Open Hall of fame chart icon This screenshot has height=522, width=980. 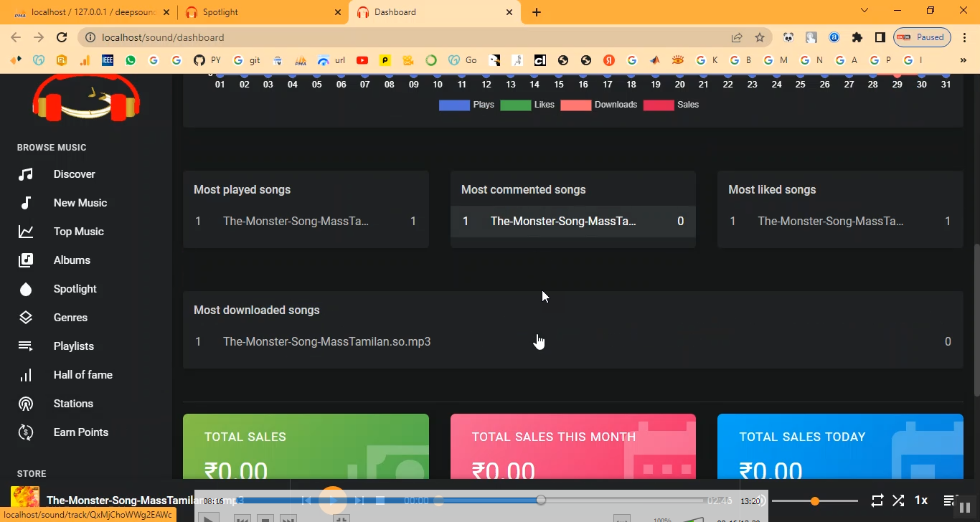point(26,375)
